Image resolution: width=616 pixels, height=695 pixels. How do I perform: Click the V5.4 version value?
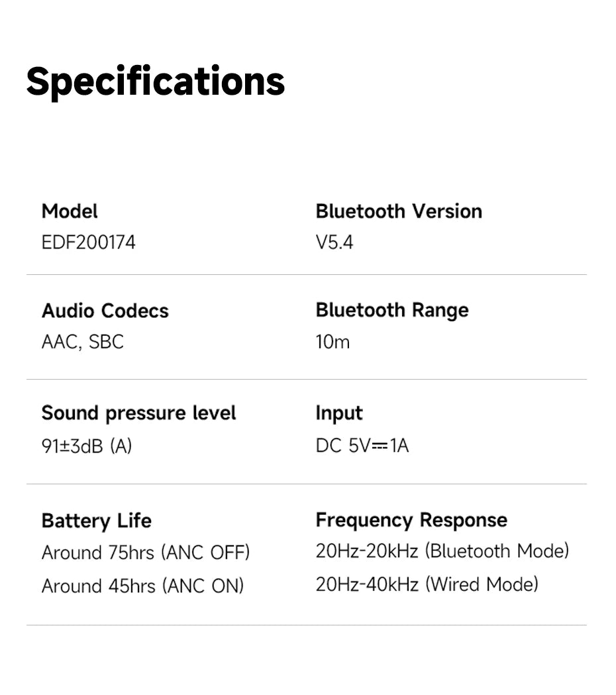pyautogui.click(x=334, y=242)
